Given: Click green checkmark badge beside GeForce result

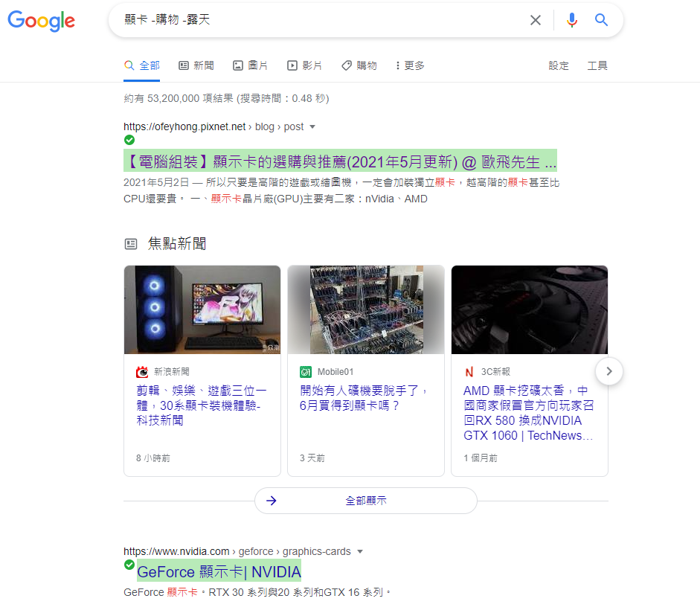Looking at the screenshot, I should point(129,565).
